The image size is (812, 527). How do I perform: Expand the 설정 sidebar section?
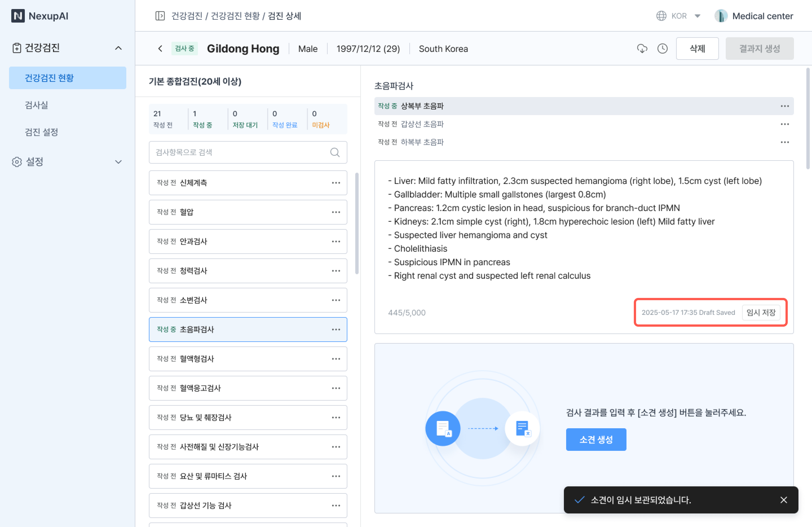point(118,162)
